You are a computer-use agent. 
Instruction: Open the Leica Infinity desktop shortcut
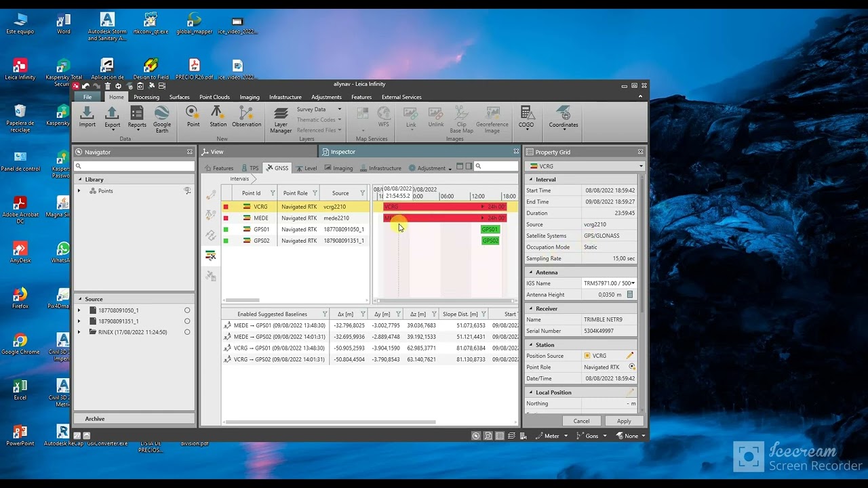[20, 70]
